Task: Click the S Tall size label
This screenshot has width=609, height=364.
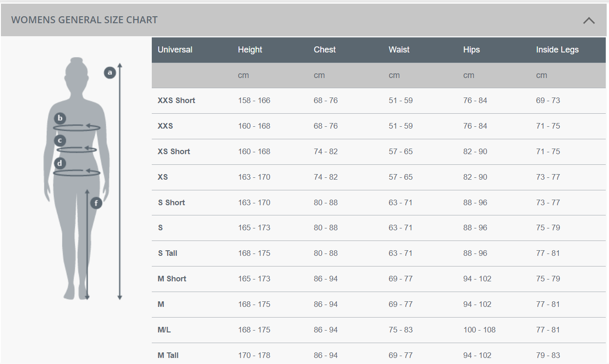Action: 168,253
